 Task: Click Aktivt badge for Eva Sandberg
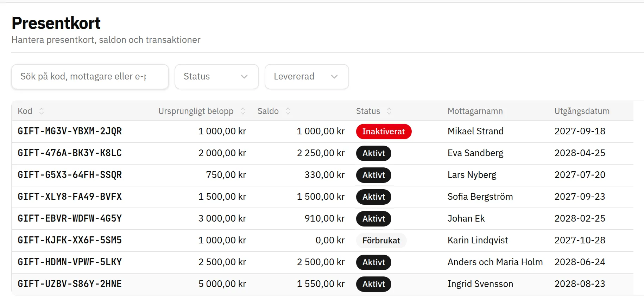[373, 153]
